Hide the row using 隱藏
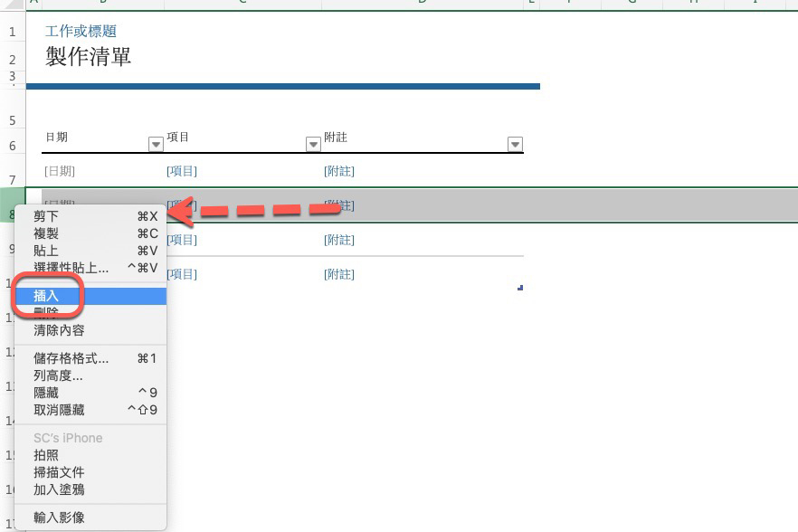Screen dimensions: 798x532 coord(46,393)
